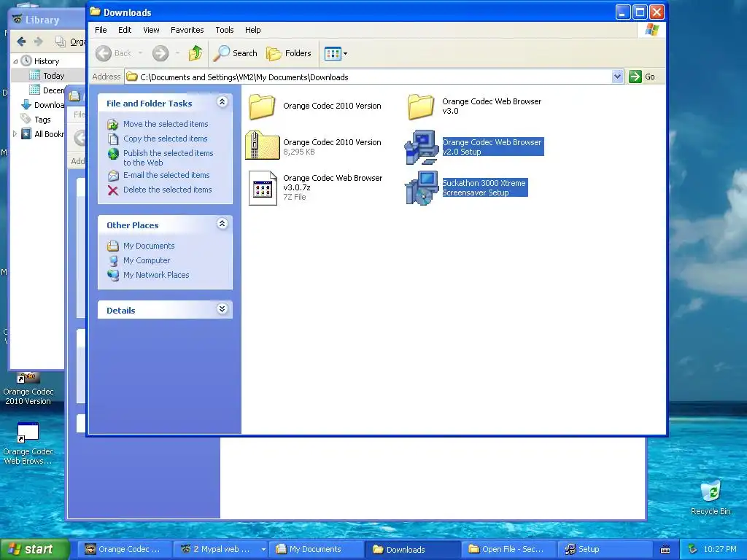The width and height of the screenshot is (747, 560).
Task: Click the clock showing 10:27 PM
Action: [x=720, y=549]
